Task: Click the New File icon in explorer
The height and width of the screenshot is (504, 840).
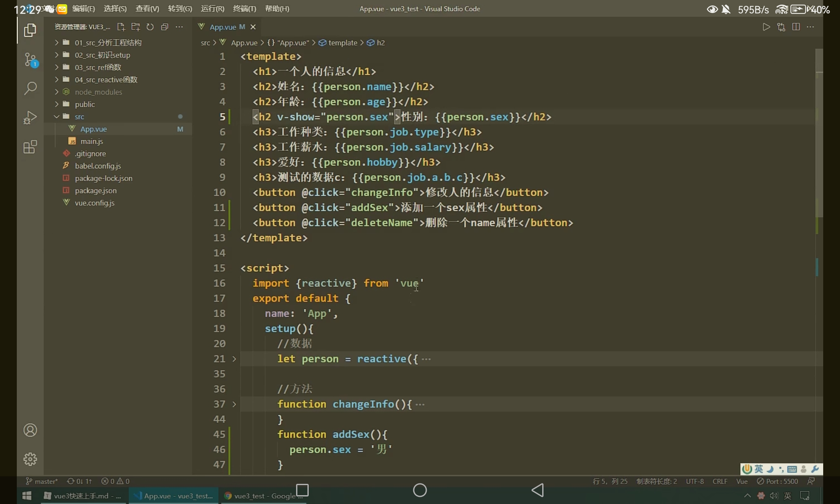Action: pyautogui.click(x=121, y=27)
